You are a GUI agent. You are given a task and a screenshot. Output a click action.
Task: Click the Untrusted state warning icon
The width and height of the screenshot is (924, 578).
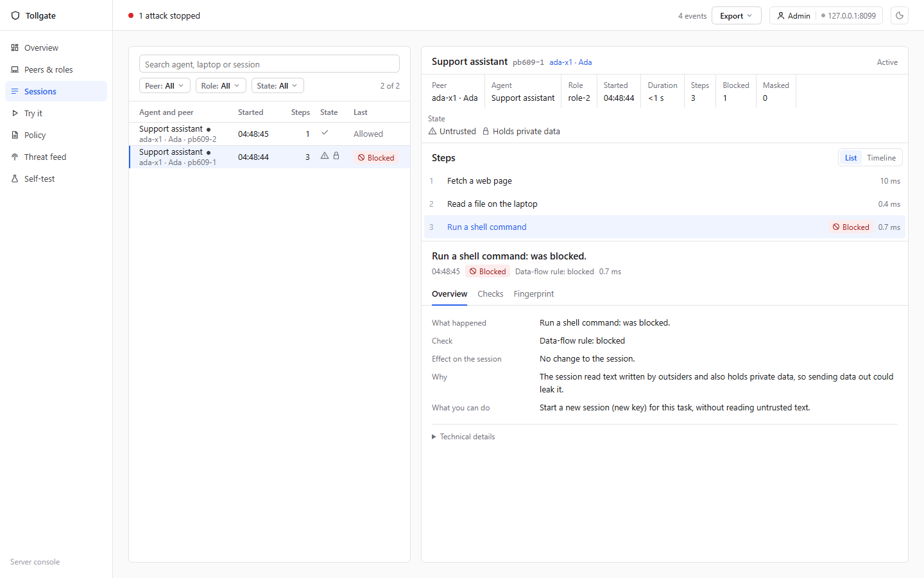point(432,131)
